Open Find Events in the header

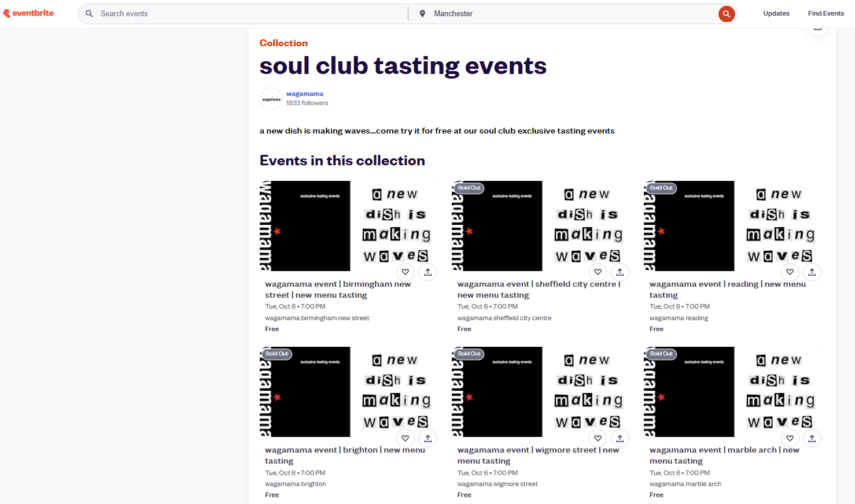(x=825, y=13)
